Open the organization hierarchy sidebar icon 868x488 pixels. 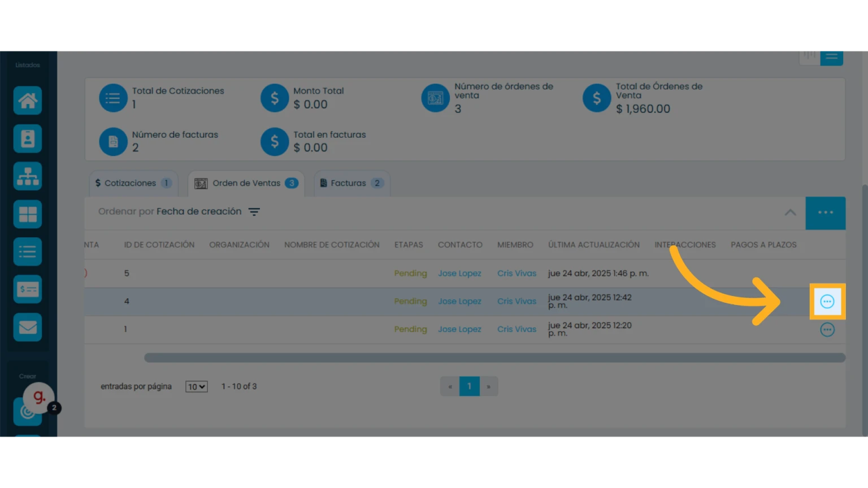pyautogui.click(x=28, y=176)
